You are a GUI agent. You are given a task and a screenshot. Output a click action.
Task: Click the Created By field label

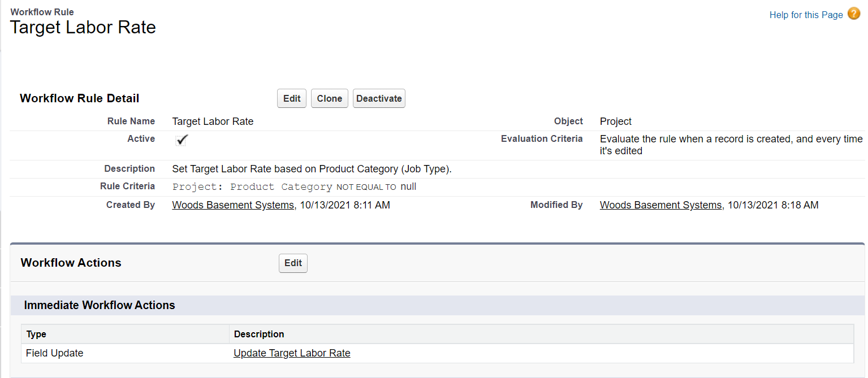131,205
